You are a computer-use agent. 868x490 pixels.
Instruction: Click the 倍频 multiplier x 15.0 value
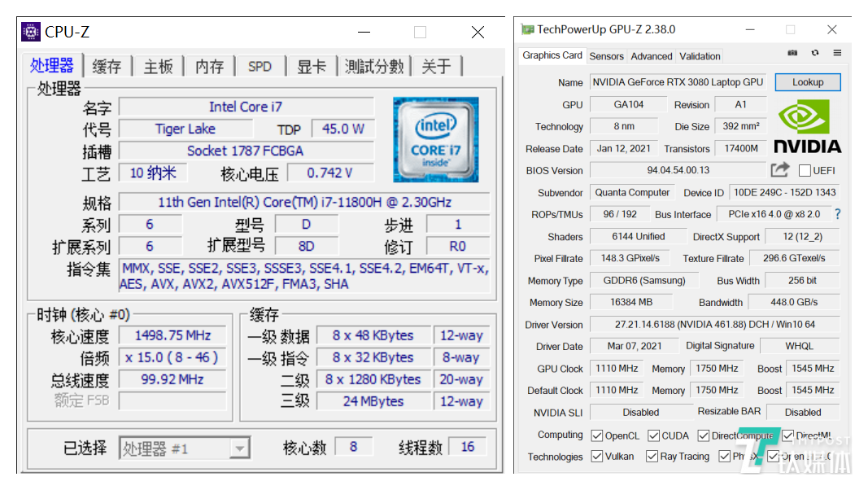[172, 357]
